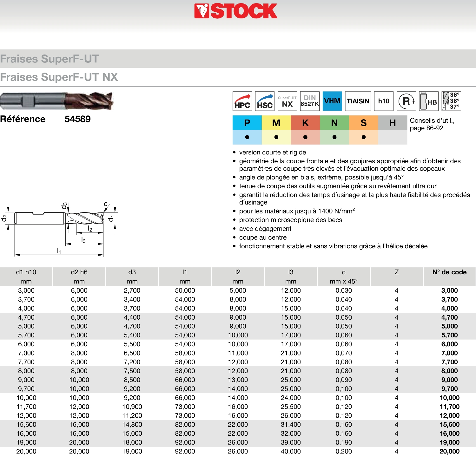Click d3 value 10,900
476x462 pixels.
(132, 407)
